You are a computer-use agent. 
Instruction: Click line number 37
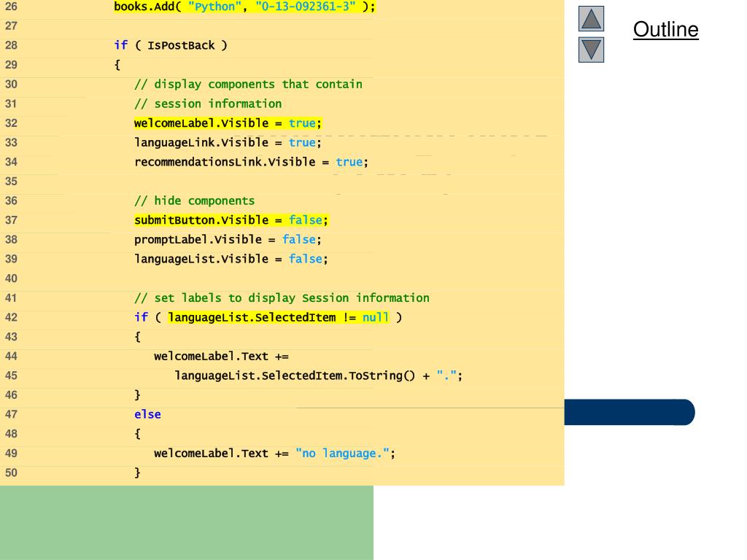11,220
